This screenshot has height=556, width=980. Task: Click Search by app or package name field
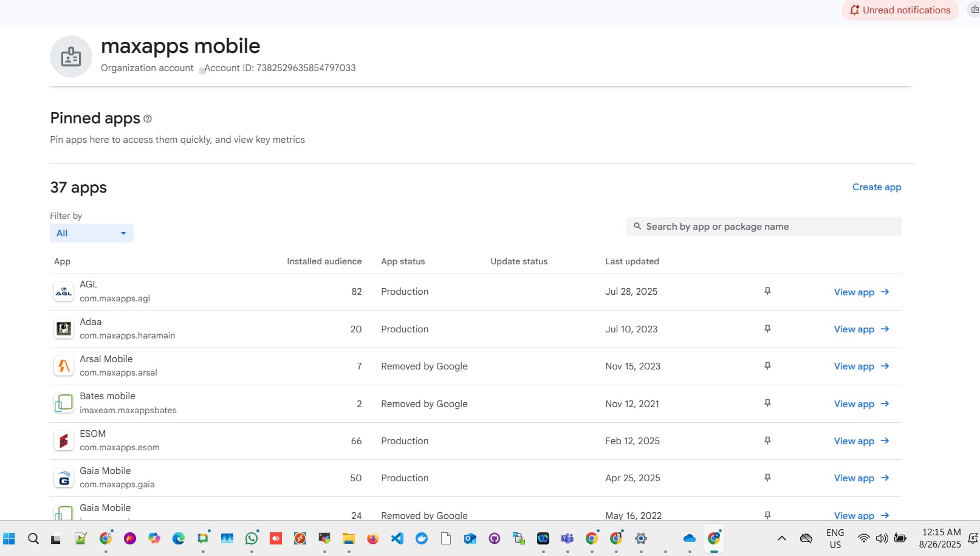[764, 227]
